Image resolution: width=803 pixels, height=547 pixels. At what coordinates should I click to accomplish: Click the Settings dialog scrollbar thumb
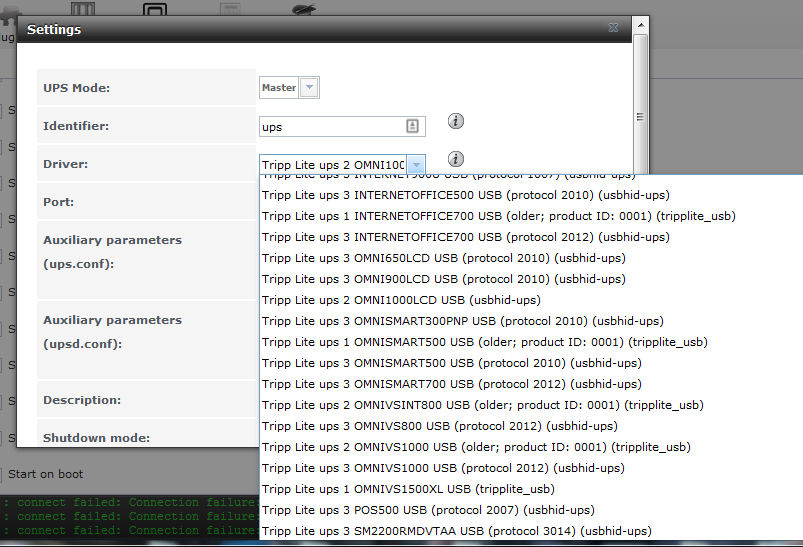click(640, 117)
